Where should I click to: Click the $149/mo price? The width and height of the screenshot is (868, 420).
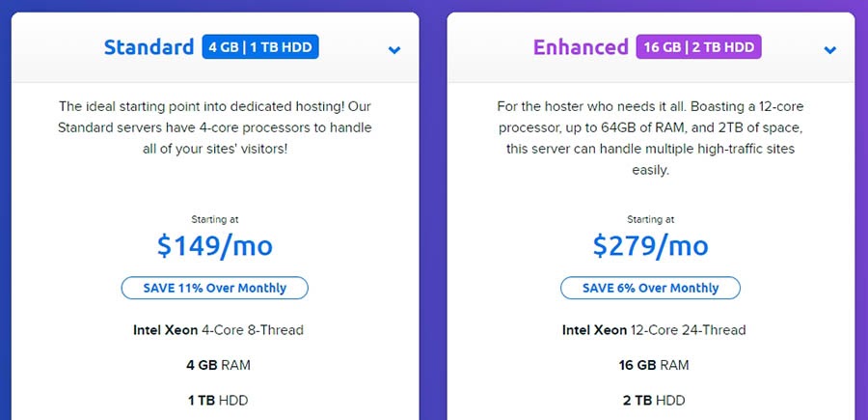tap(215, 246)
